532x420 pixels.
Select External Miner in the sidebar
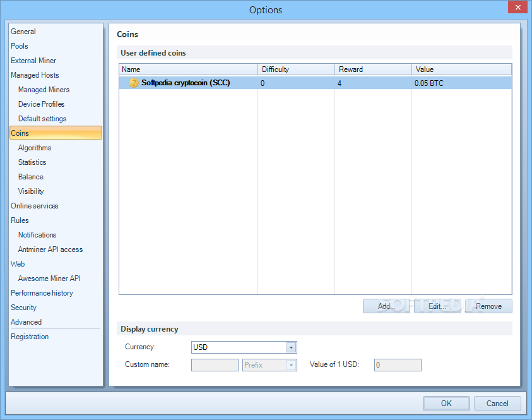pyautogui.click(x=33, y=61)
